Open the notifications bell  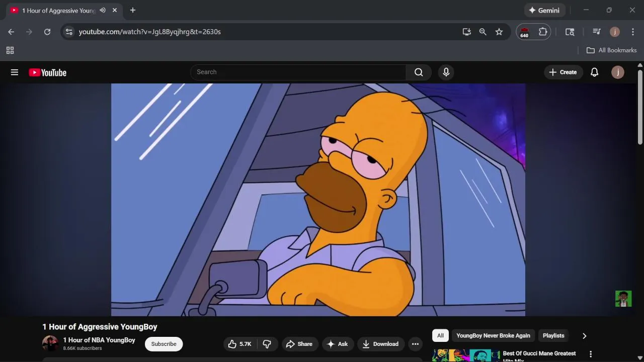[x=594, y=72]
